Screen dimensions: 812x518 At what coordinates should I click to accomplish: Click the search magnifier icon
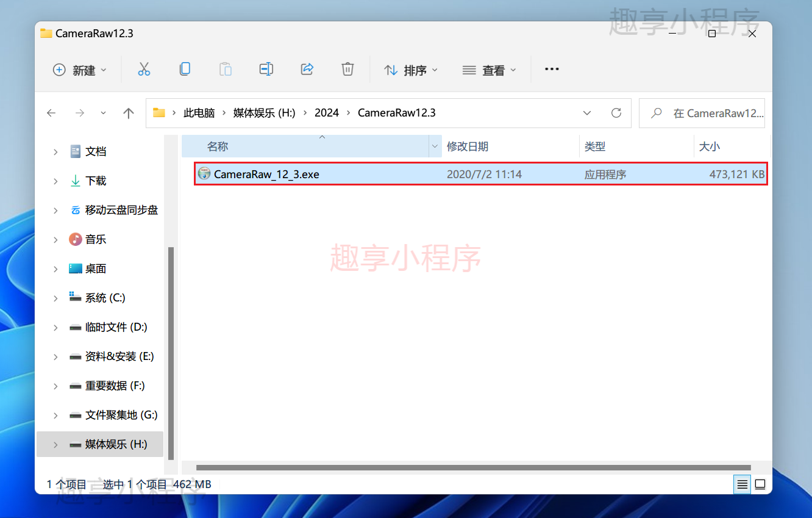point(656,113)
